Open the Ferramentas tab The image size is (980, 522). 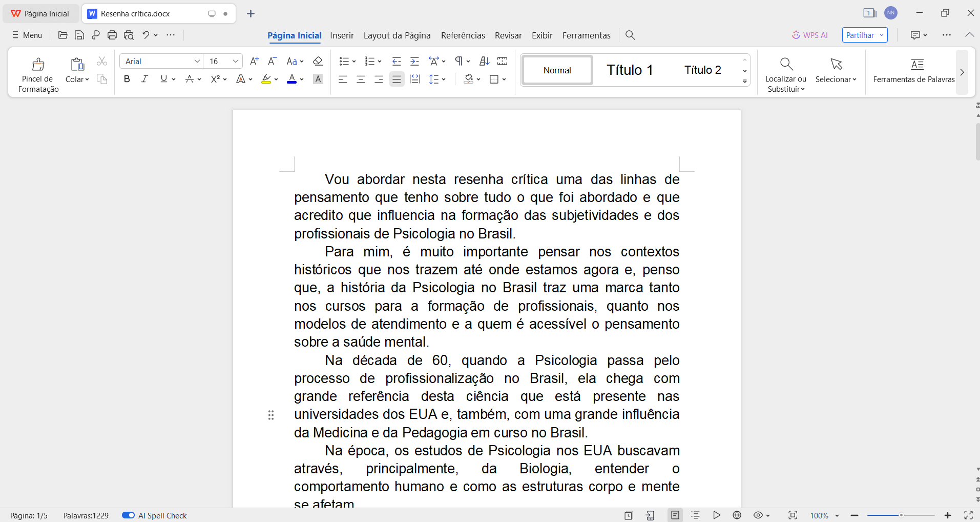tap(587, 35)
